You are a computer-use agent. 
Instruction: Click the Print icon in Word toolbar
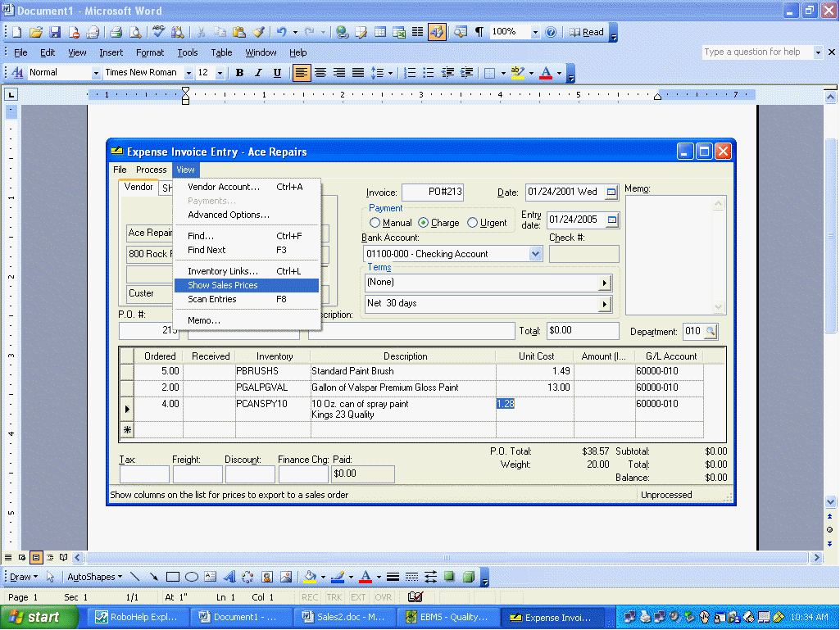116,32
